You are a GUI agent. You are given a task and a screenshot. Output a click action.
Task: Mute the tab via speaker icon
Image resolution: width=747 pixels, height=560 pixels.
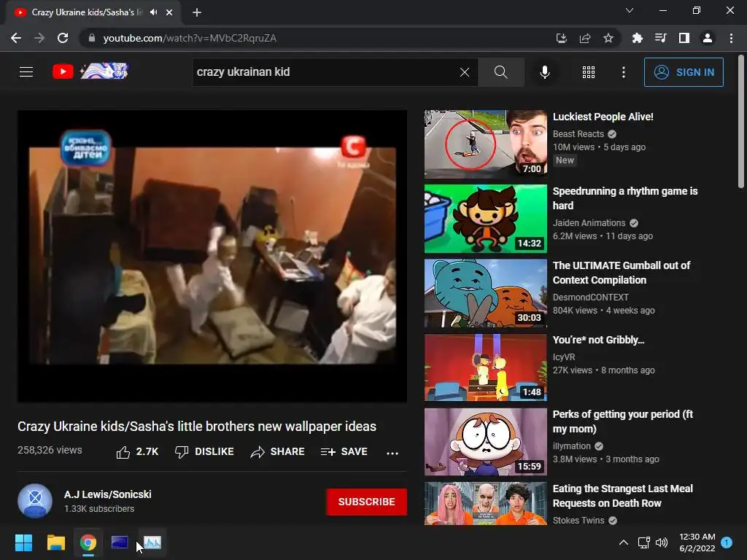[x=153, y=12]
